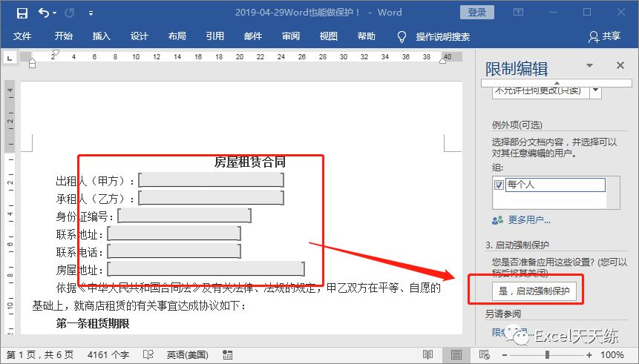The width and height of the screenshot is (639, 364).
Task: Switch to Read Mode view icon
Action: click(x=427, y=354)
